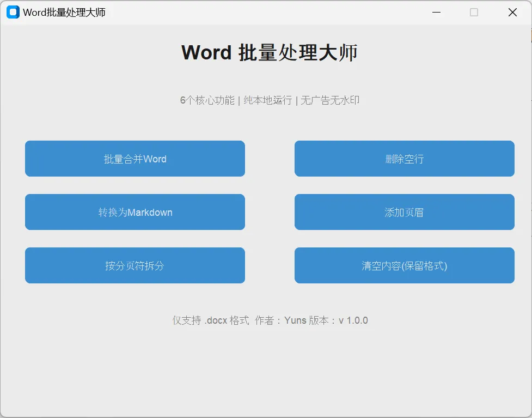The image size is (532, 418).
Task: Close the Word批量处理大师 window
Action: 512,12
